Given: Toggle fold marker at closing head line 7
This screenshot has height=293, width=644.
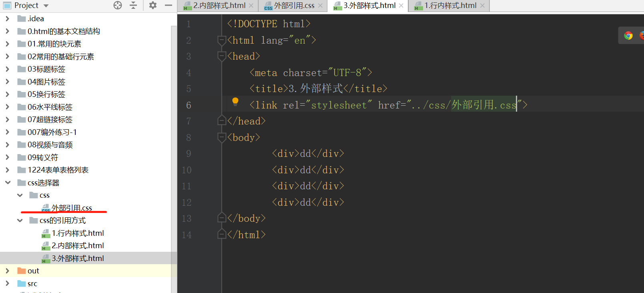Looking at the screenshot, I should (221, 121).
